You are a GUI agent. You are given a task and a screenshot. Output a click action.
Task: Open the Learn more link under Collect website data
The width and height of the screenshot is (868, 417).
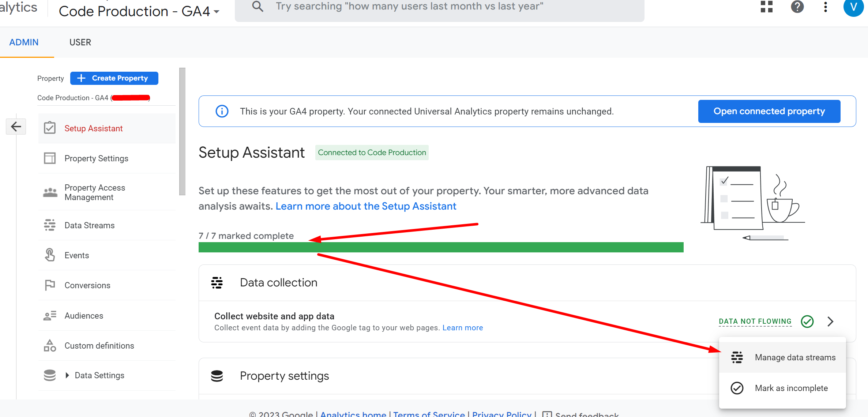463,328
